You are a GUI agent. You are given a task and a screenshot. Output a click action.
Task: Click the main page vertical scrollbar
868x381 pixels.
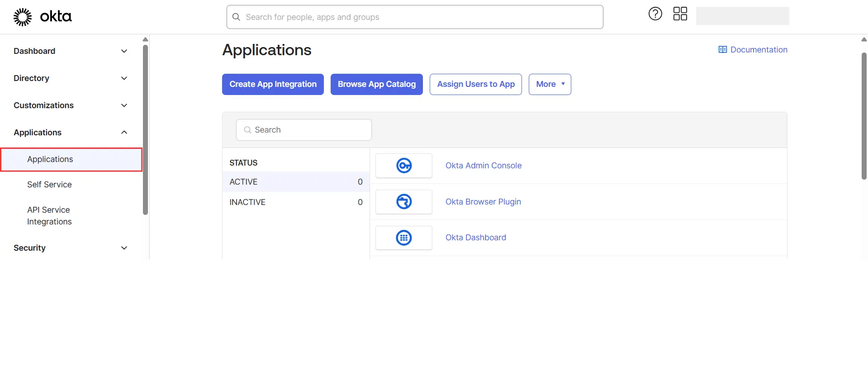(x=864, y=116)
